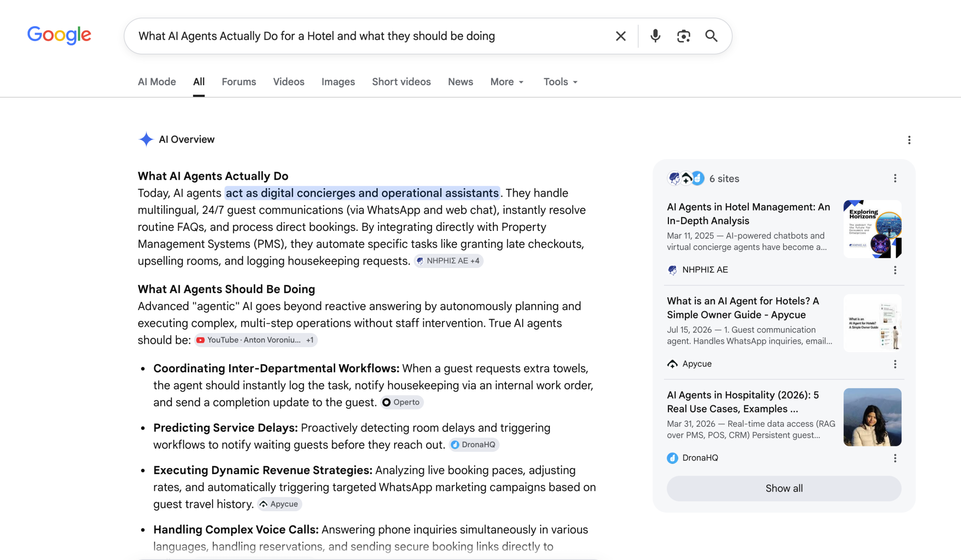
Task: Open three-dot menu on DronaHQ card
Action: 895,458
